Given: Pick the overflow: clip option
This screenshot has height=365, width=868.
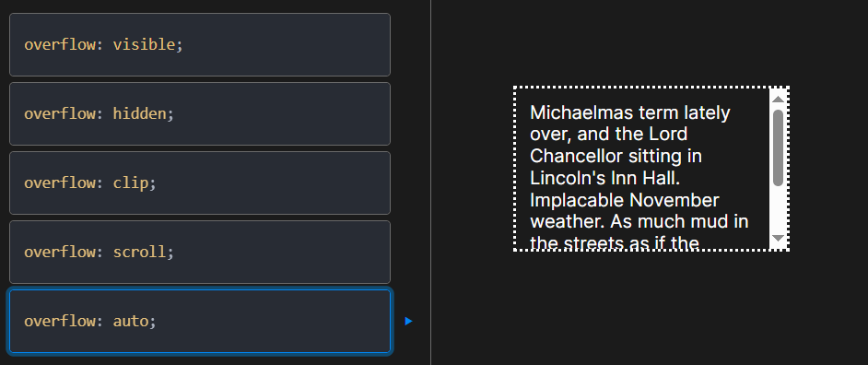Looking at the screenshot, I should click(200, 182).
